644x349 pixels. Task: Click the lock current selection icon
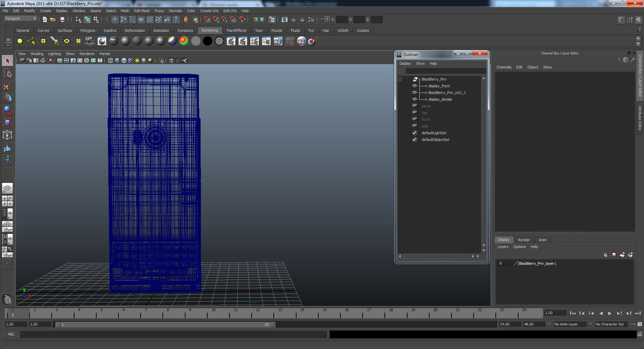[x=186, y=19]
